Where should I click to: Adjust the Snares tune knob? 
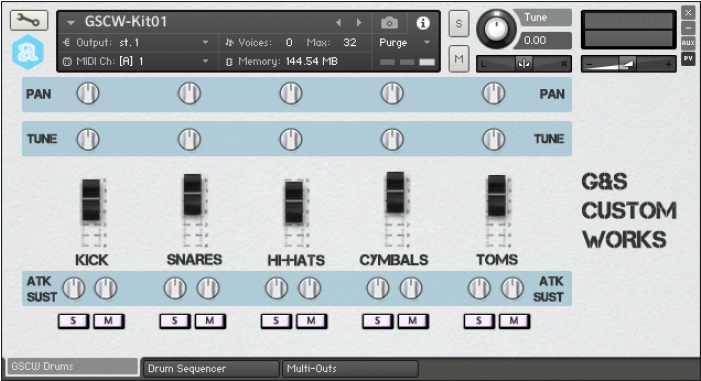click(x=190, y=139)
